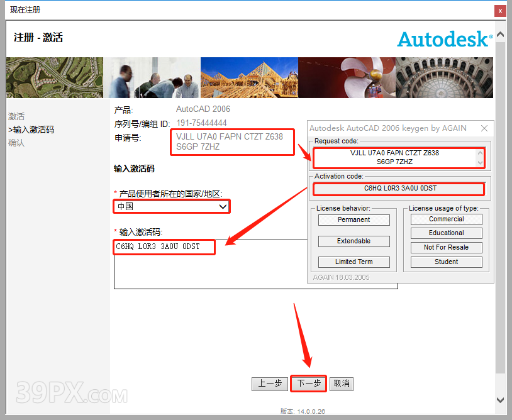Select Not For Resale usage type
The image size is (512, 420).
click(x=446, y=247)
